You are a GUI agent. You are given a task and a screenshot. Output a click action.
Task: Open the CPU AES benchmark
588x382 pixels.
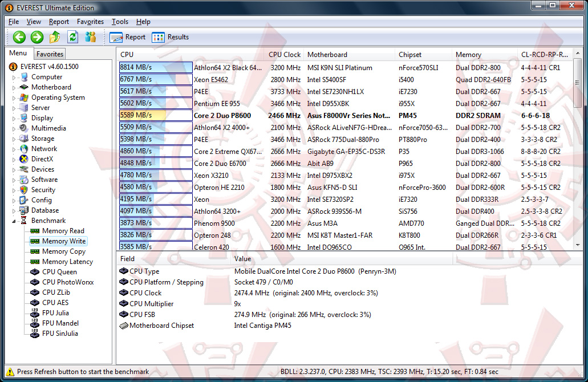point(55,303)
